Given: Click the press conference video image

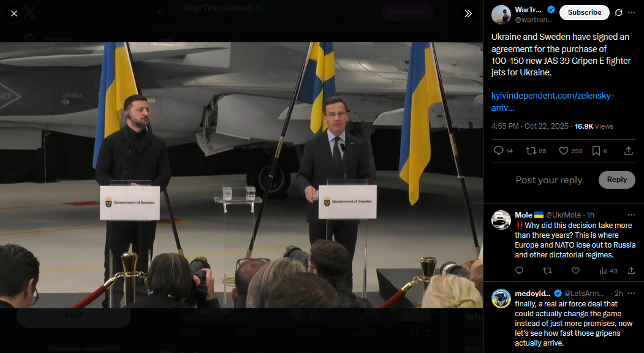Looking at the screenshot, I should click(241, 175).
